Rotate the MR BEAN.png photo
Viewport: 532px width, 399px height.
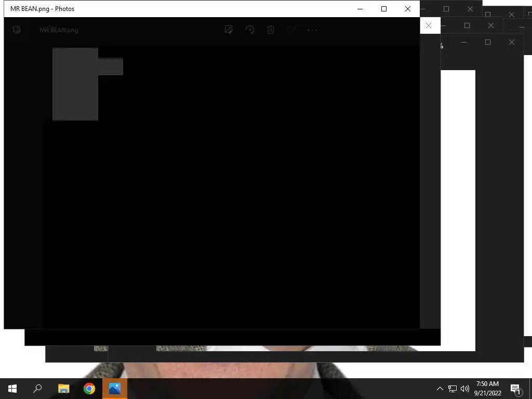(x=250, y=30)
